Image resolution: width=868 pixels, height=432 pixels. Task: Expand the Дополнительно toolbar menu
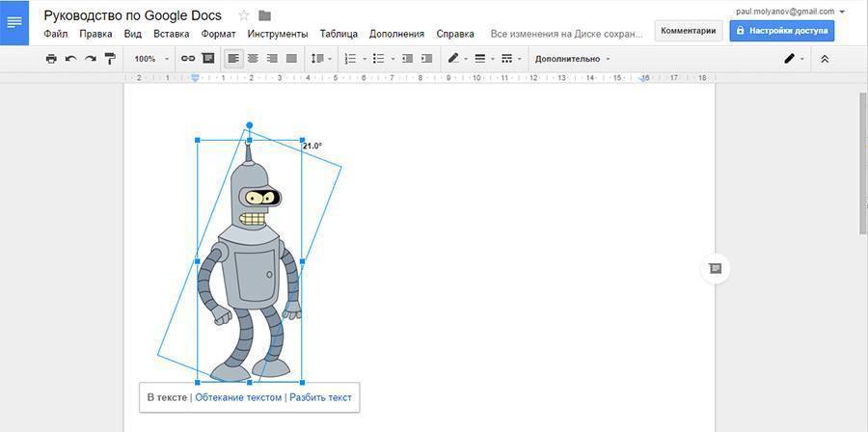pyautogui.click(x=572, y=59)
